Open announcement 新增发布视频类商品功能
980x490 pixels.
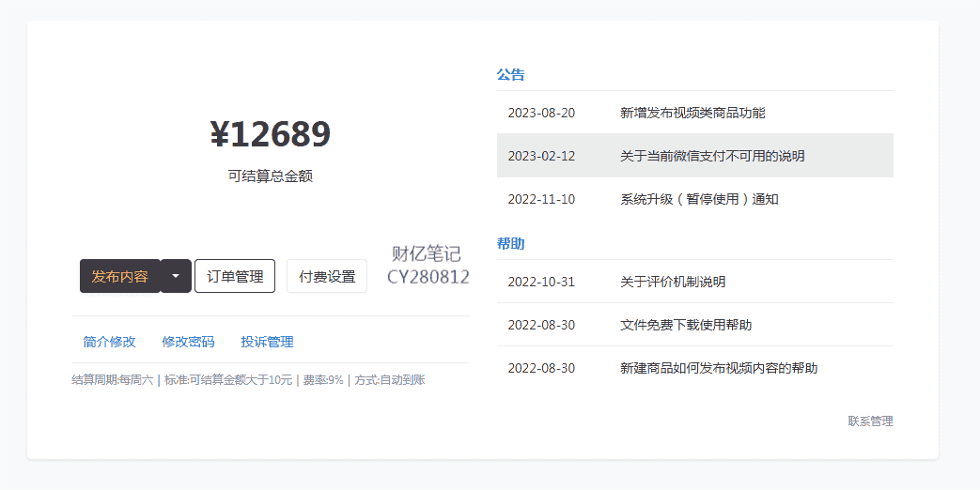pos(692,113)
